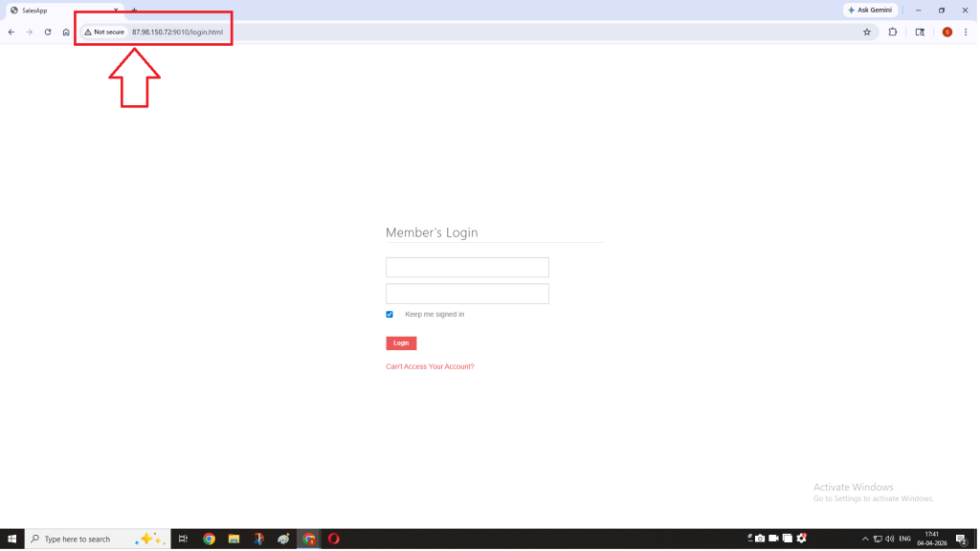Screen dimensions: 980x551
Task: Open File Explorer from the taskbar
Action: pos(234,539)
